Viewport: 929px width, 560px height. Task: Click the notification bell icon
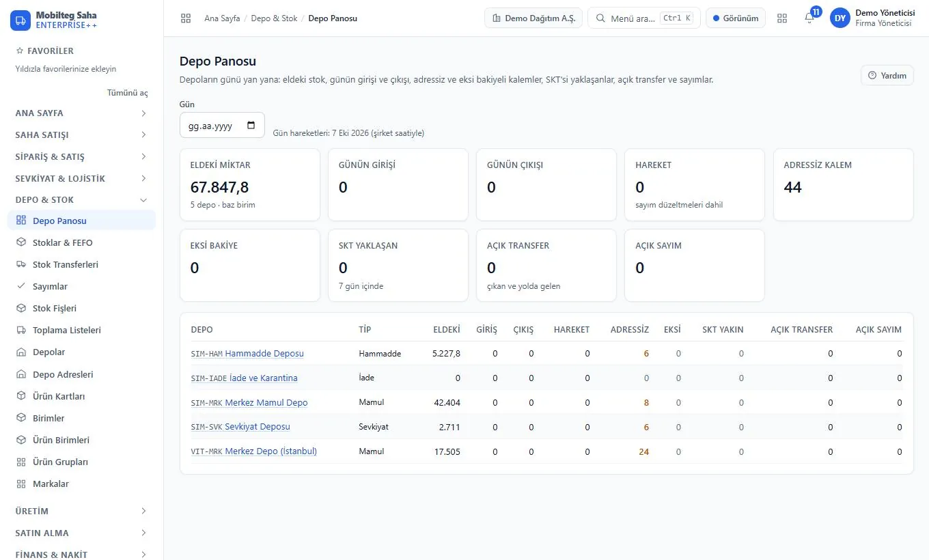809,18
